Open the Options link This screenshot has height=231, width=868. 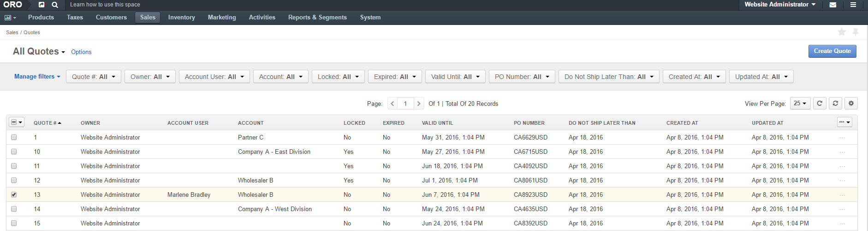tap(81, 52)
